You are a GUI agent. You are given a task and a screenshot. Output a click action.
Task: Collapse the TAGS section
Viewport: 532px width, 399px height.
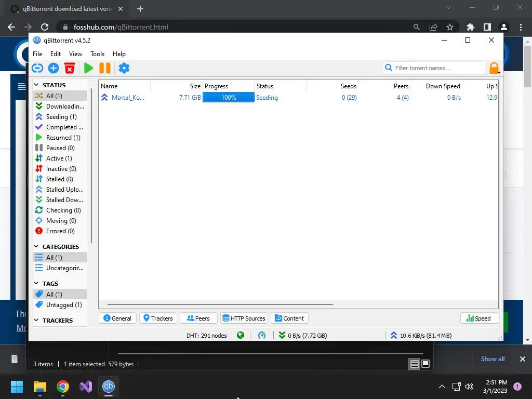pos(36,283)
